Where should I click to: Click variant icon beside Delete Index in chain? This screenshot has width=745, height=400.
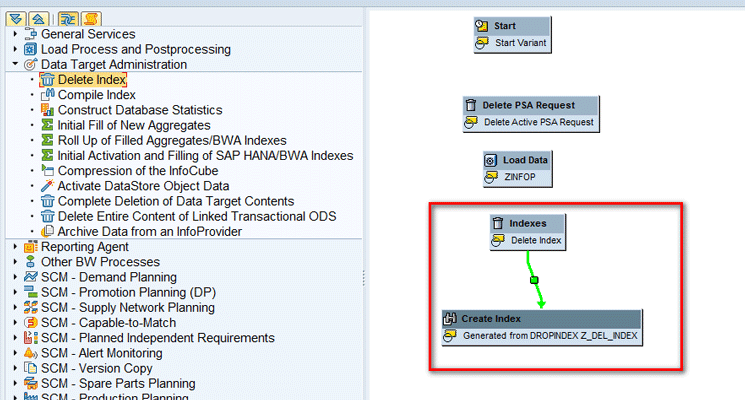tap(498, 240)
